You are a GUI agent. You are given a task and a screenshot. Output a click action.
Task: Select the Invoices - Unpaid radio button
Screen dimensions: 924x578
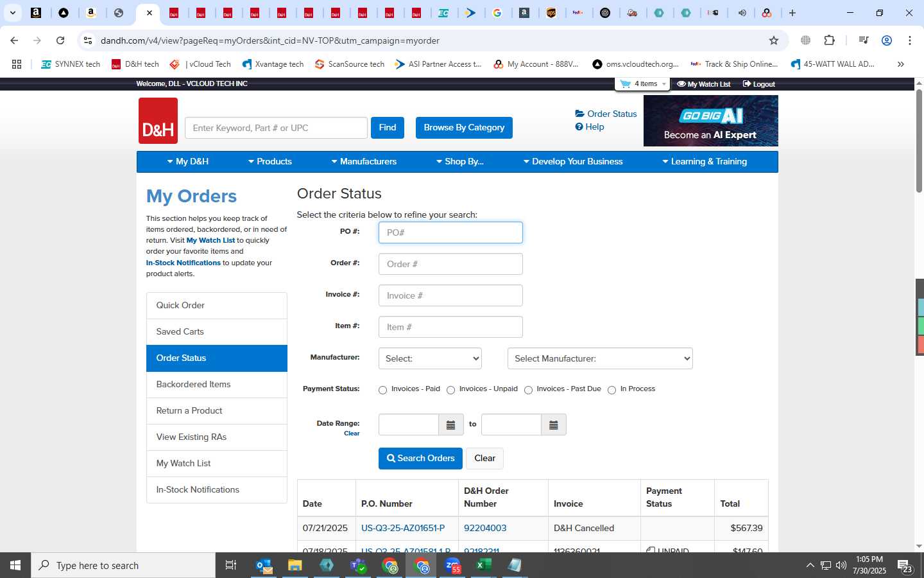coord(451,390)
